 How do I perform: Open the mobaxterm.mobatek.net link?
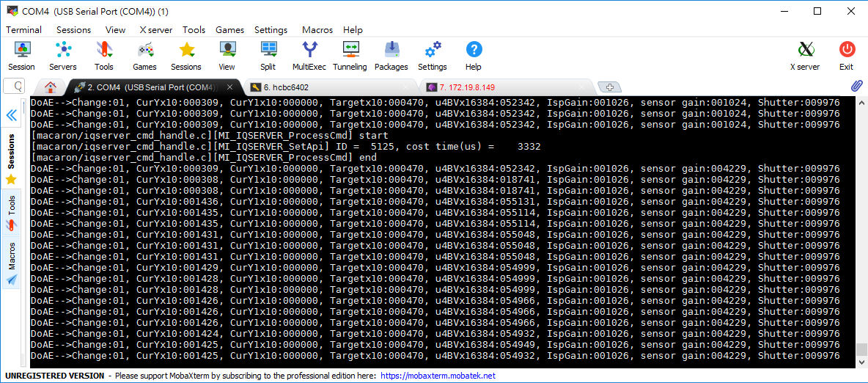click(438, 376)
